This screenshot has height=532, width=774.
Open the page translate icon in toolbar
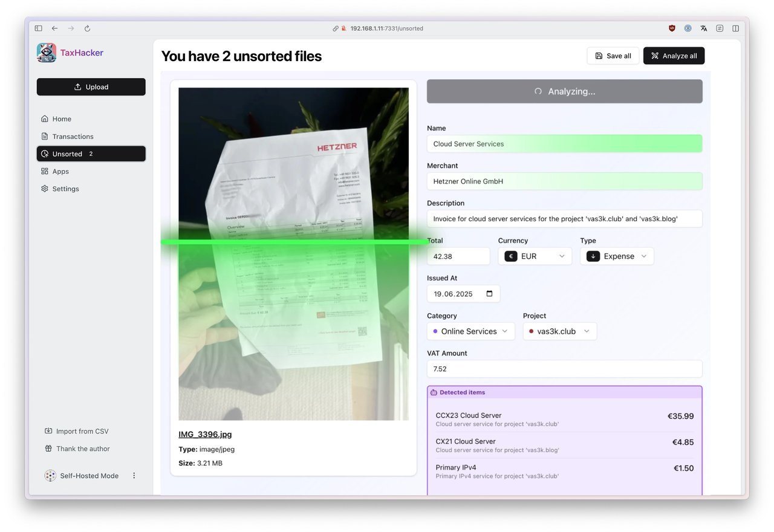[x=703, y=28]
